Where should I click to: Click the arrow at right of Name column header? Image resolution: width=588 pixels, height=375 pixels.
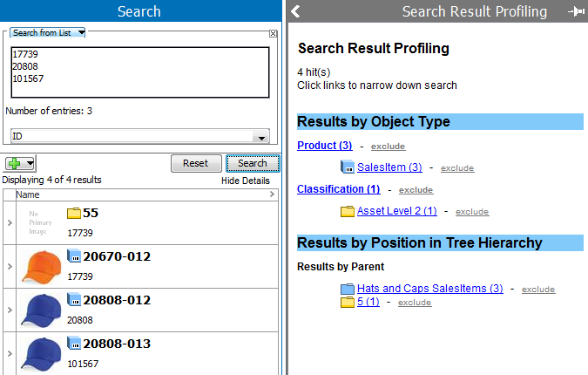click(x=272, y=194)
